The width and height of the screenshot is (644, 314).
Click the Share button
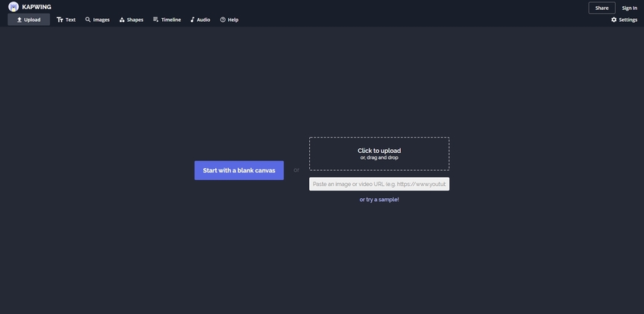pyautogui.click(x=602, y=8)
